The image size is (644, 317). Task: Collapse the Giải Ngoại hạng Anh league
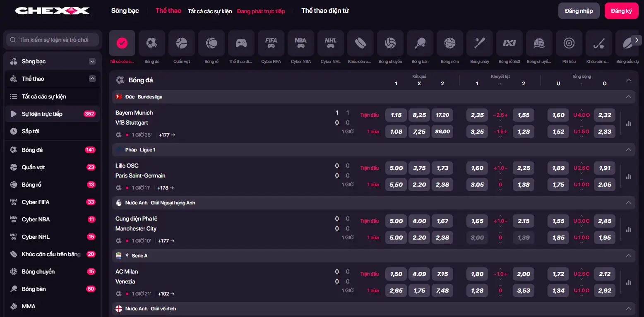pos(629,203)
